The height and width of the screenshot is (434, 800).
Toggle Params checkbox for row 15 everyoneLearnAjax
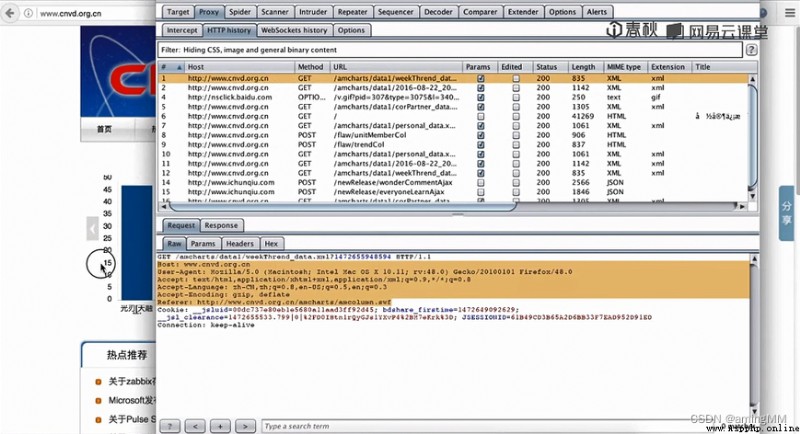tap(481, 192)
